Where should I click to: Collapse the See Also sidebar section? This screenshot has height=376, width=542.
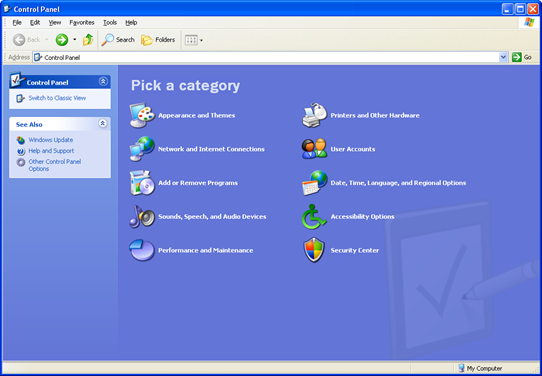(103, 123)
